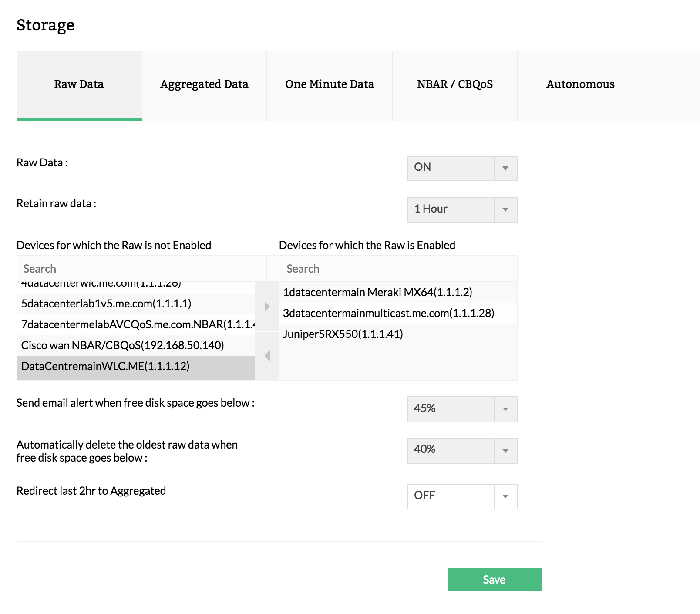Click the dropdown arrow beside 1 Hour
The height and width of the screenshot is (614, 700).
(x=505, y=209)
